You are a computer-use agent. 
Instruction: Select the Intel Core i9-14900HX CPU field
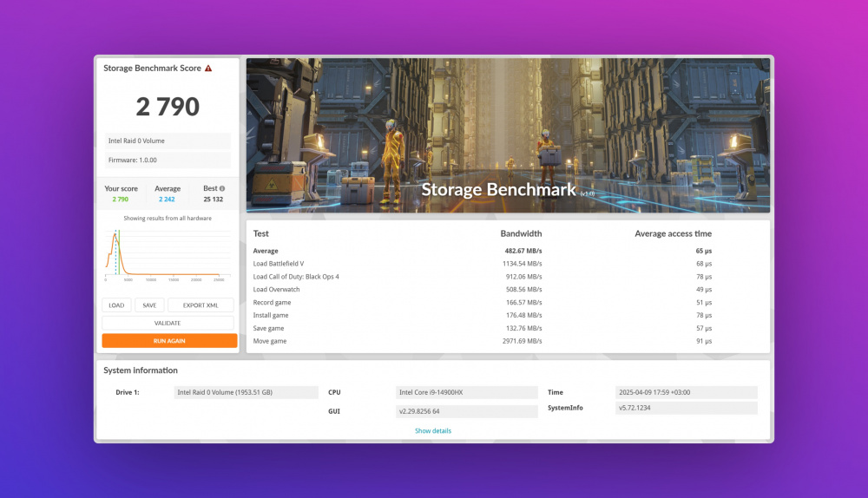coord(466,392)
